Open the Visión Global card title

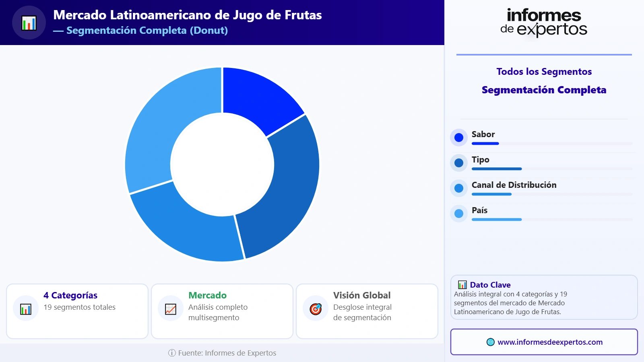tap(362, 295)
